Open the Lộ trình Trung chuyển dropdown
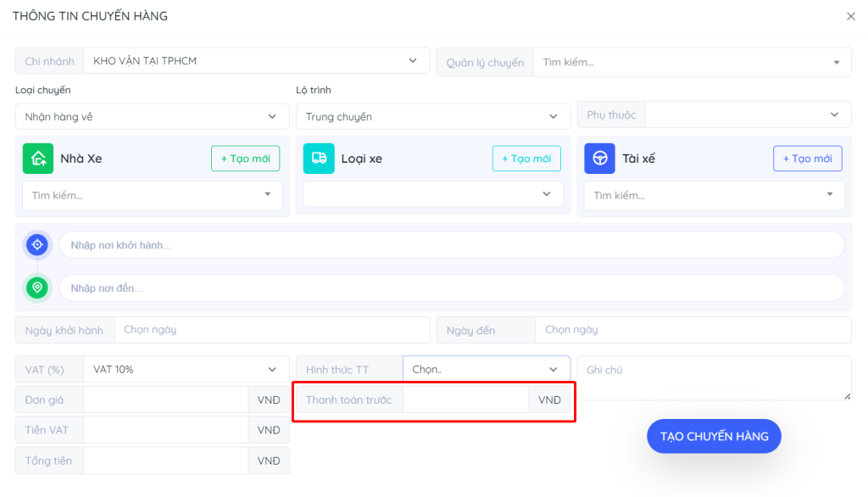The height and width of the screenshot is (497, 868). (x=432, y=117)
